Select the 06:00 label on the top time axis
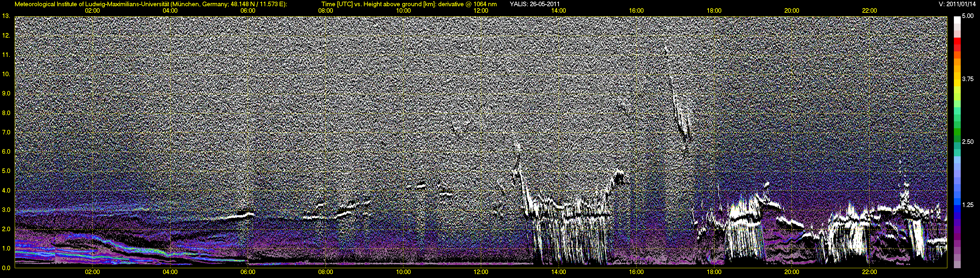The width and height of the screenshot is (980, 278). click(x=248, y=11)
